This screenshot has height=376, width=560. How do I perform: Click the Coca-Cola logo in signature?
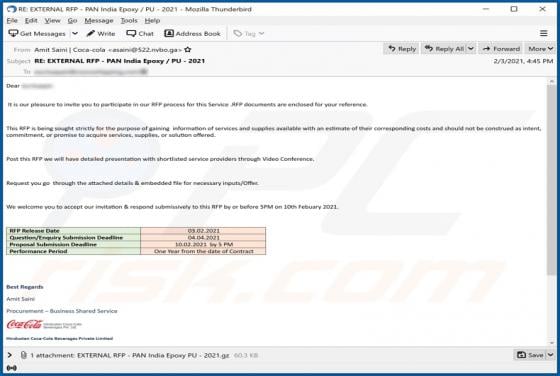point(24,325)
